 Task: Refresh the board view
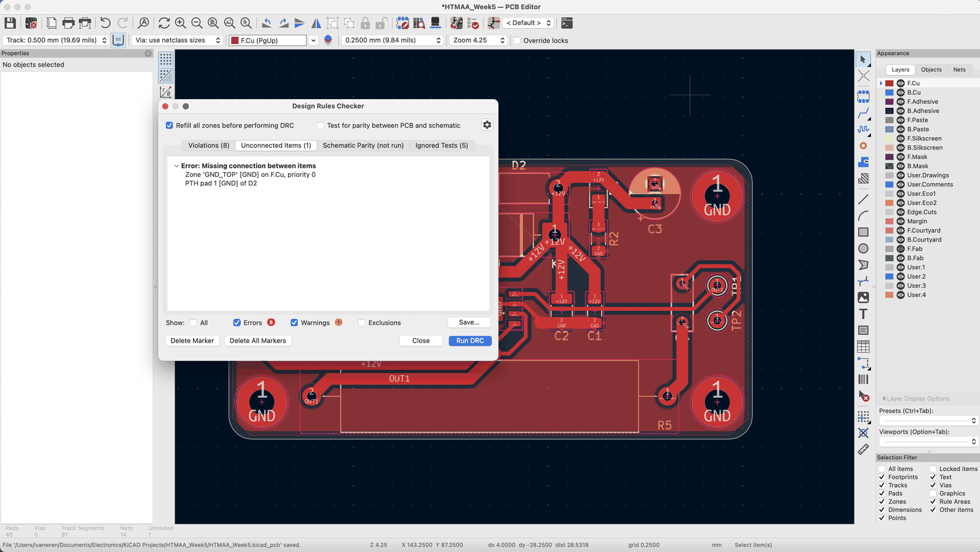(164, 23)
